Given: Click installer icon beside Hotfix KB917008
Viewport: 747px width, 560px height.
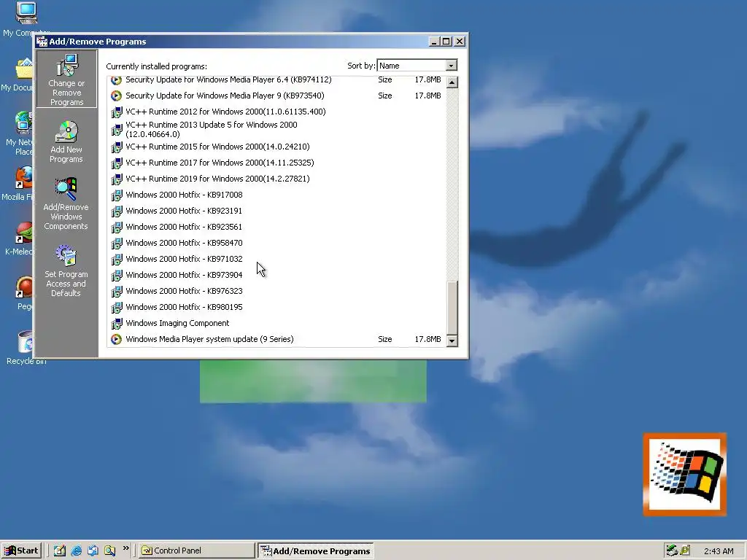Looking at the screenshot, I should [x=116, y=195].
